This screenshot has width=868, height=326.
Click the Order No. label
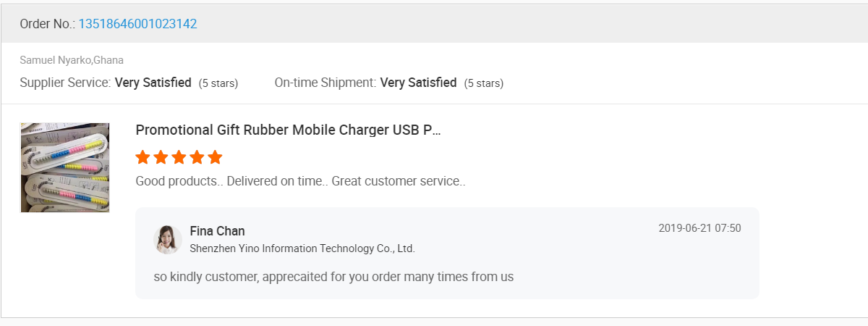[47, 24]
